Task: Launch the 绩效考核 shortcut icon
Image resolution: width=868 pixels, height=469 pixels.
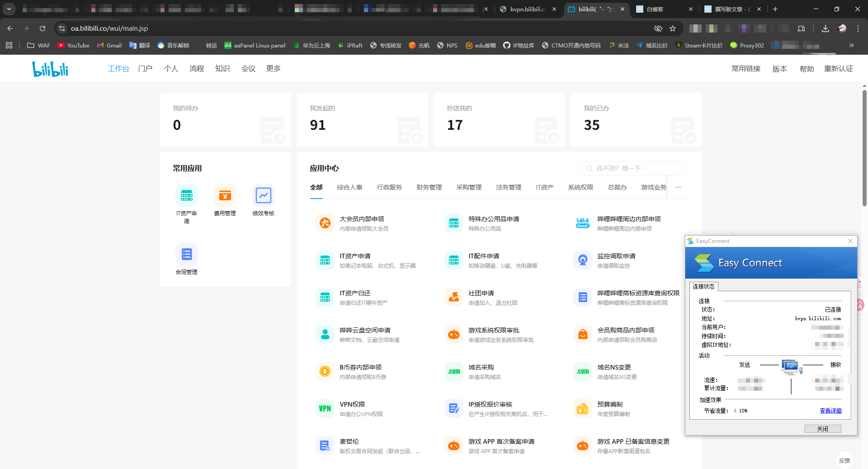Action: coord(263,196)
